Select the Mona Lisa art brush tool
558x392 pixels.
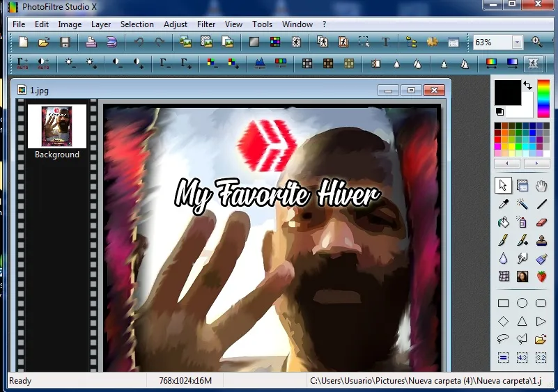pos(522,276)
